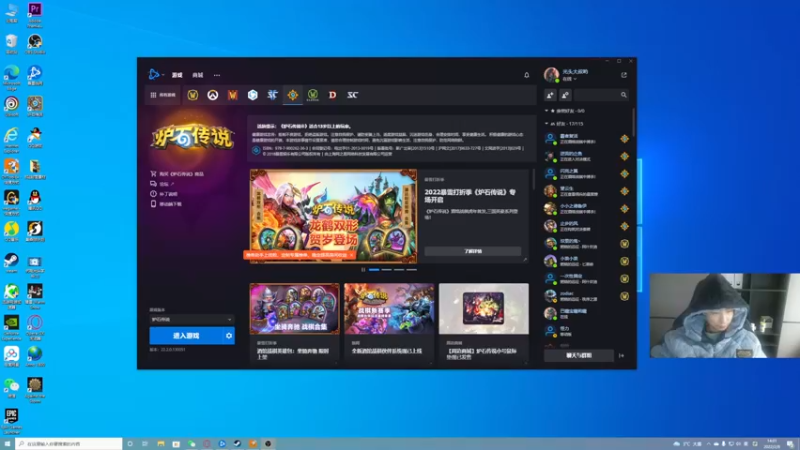Screen dimensions: 800x450
Task: Click the Windows Start button
Action: pyautogui.click(x=7, y=444)
